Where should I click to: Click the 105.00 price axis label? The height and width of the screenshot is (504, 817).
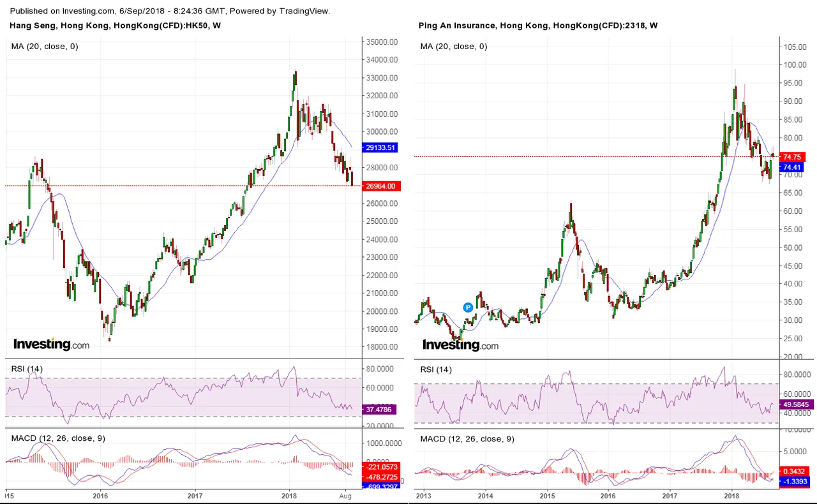[x=795, y=47]
